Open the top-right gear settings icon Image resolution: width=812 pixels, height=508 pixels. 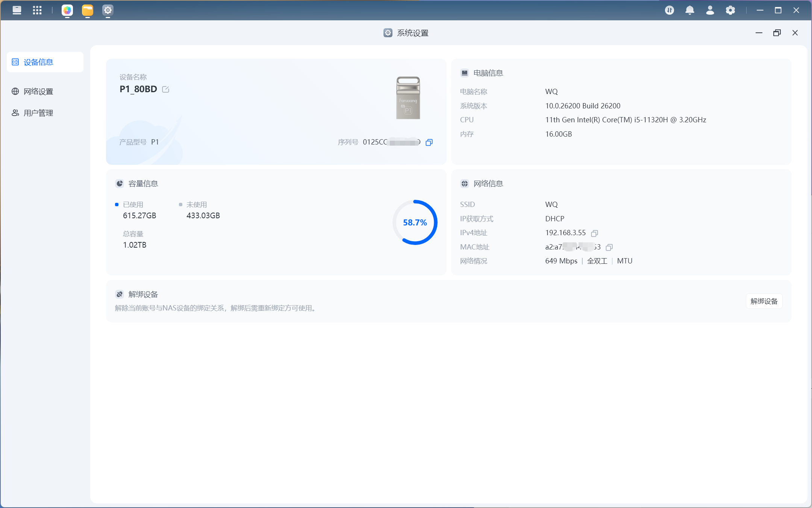pyautogui.click(x=730, y=10)
